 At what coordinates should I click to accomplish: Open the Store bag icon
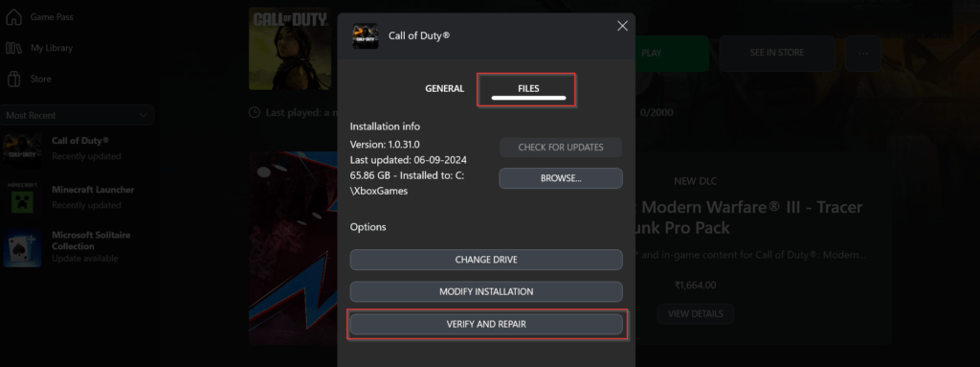point(13,79)
